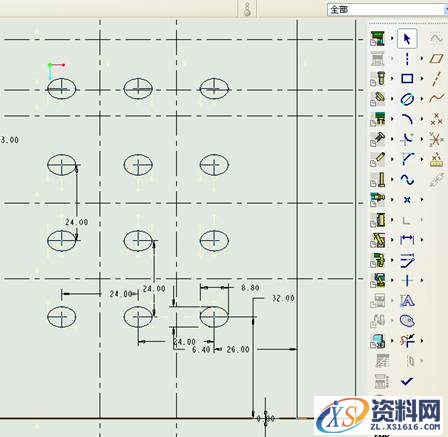Click the tall support pillar icon
Image resolution: width=448 pixels, height=437 pixels.
pos(378,180)
